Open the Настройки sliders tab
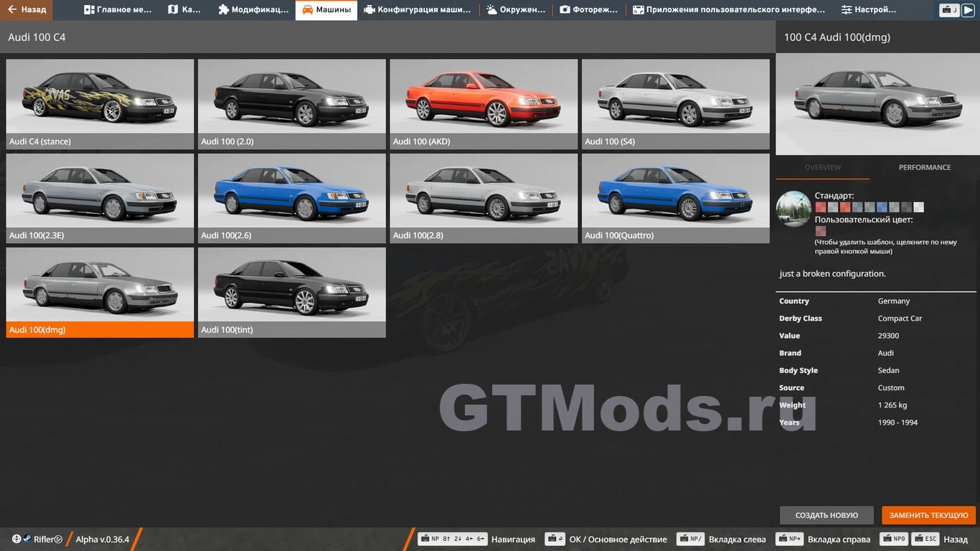The height and width of the screenshot is (551, 980). coord(869,10)
